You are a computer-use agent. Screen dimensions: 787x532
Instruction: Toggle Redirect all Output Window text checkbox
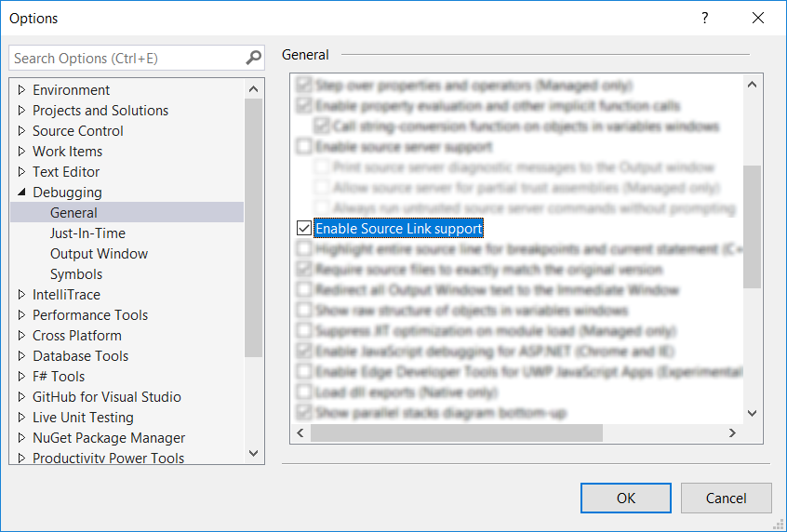[303, 289]
